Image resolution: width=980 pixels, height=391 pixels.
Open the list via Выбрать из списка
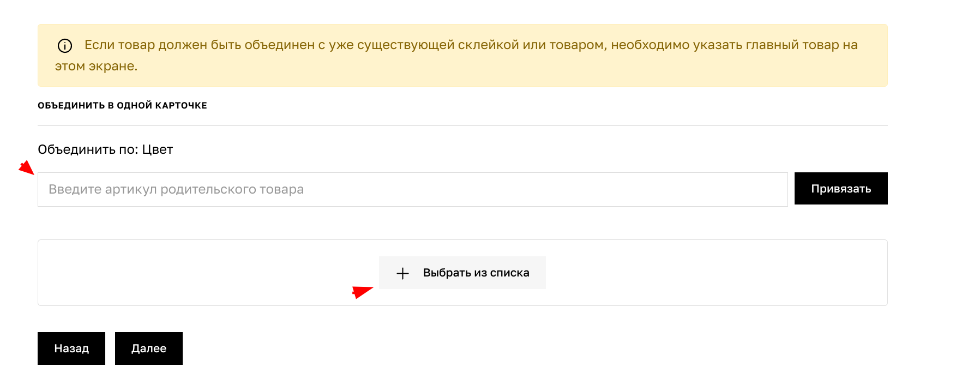[462, 273]
